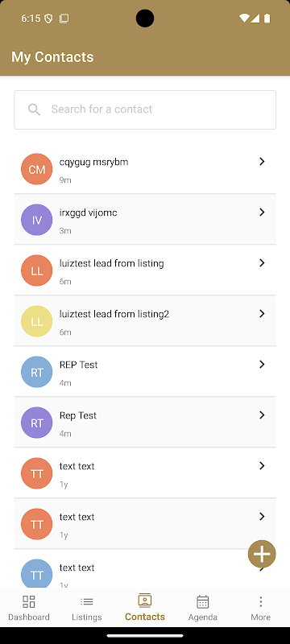Screen dimensions: 290x644
Task: Open the REP Test contact name
Action: point(78,365)
